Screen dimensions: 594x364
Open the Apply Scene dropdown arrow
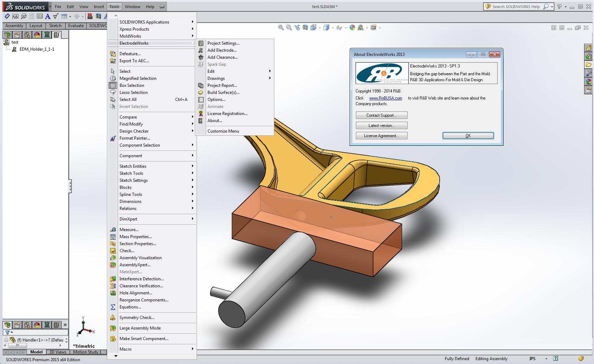[367, 28]
